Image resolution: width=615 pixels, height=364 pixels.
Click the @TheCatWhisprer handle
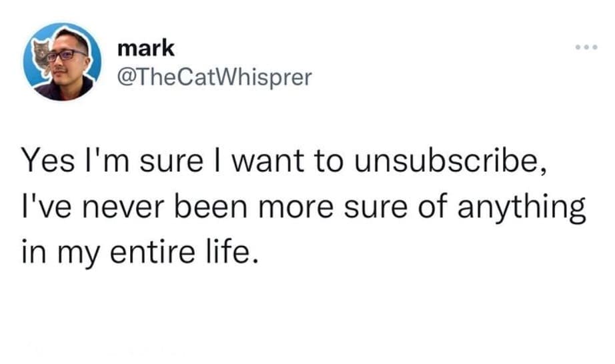213,78
